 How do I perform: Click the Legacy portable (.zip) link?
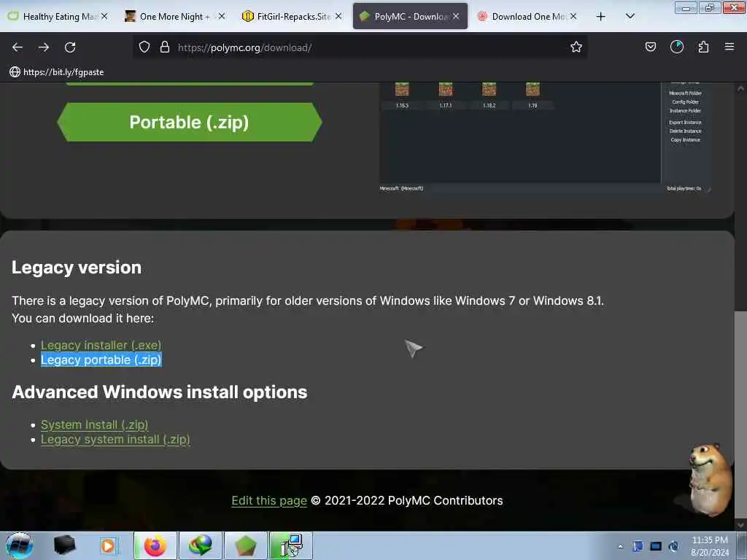(x=101, y=359)
